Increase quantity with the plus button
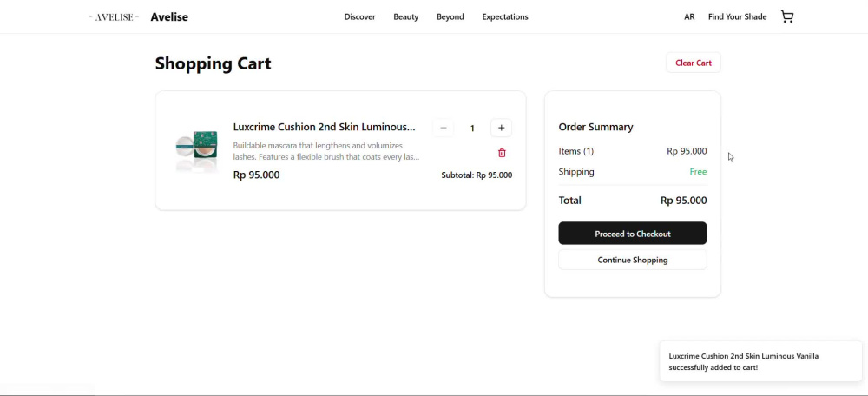This screenshot has width=868, height=396. click(x=501, y=128)
